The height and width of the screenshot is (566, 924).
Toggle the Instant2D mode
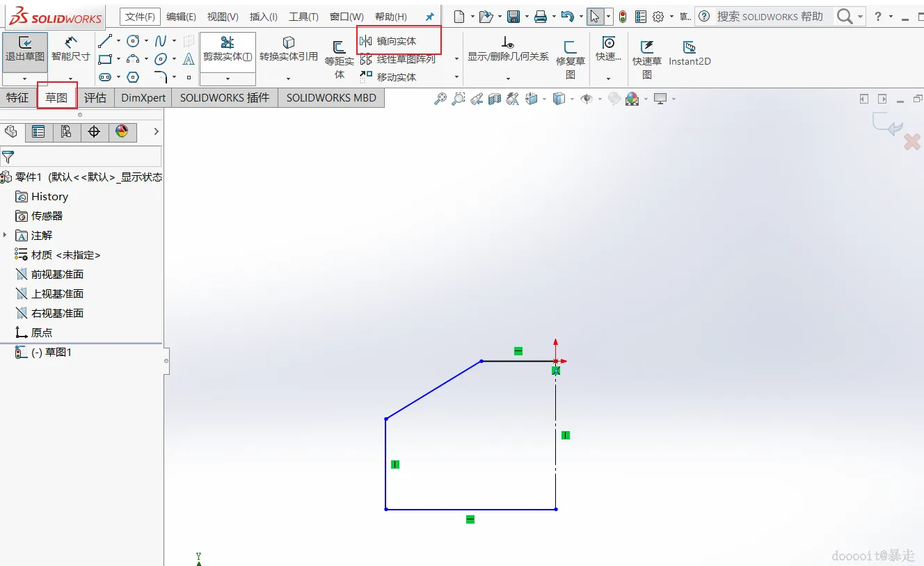point(690,53)
